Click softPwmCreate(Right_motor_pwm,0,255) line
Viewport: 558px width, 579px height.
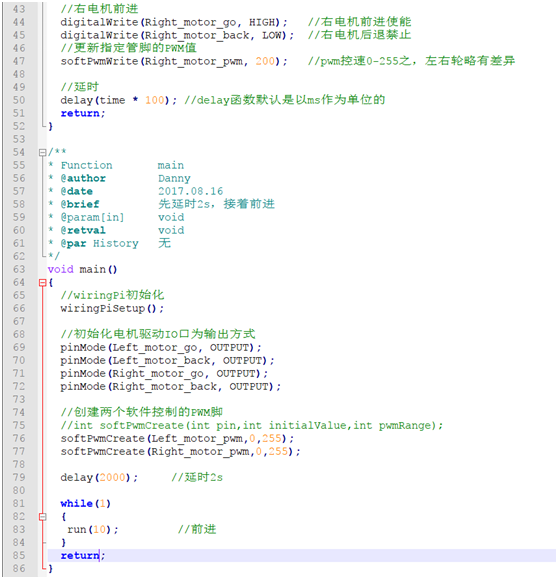(181, 451)
